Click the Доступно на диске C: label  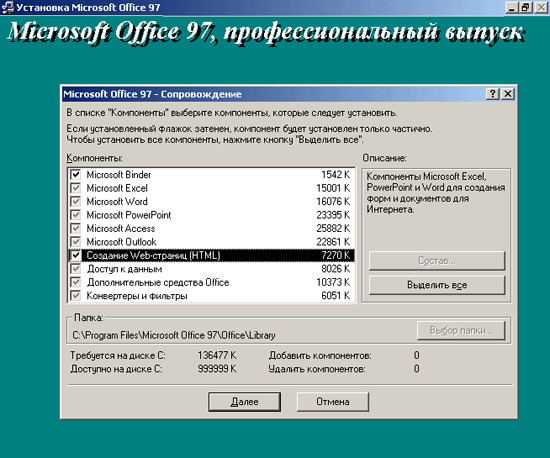pyautogui.click(x=116, y=369)
